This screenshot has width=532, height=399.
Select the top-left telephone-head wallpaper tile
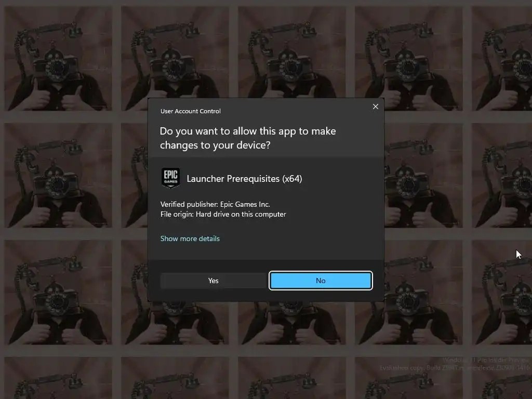[58, 58]
